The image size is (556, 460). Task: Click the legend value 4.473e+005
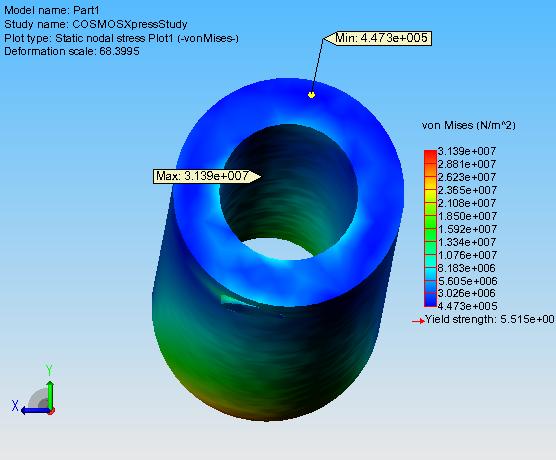tap(467, 306)
